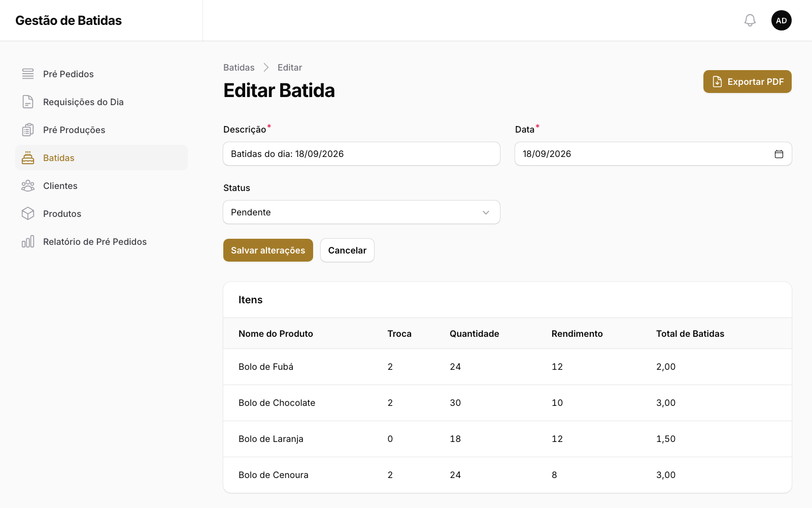Screen dimensions: 812x508
Task: Click the Batidas cake icon
Action: 28,157
